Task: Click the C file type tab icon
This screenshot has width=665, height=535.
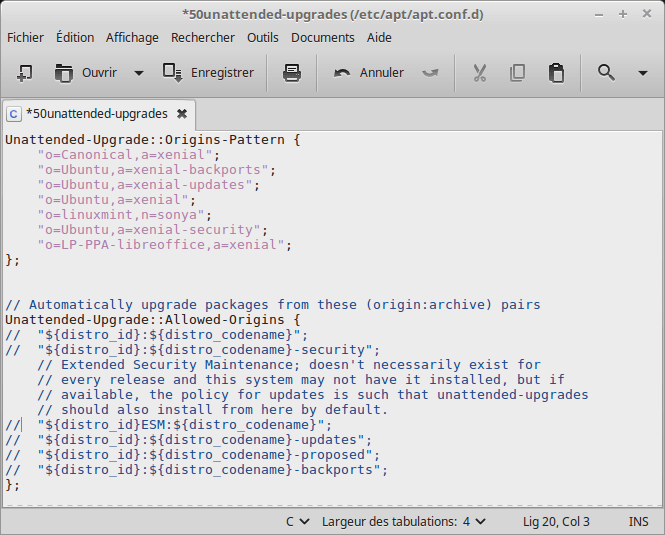Action: pos(14,114)
